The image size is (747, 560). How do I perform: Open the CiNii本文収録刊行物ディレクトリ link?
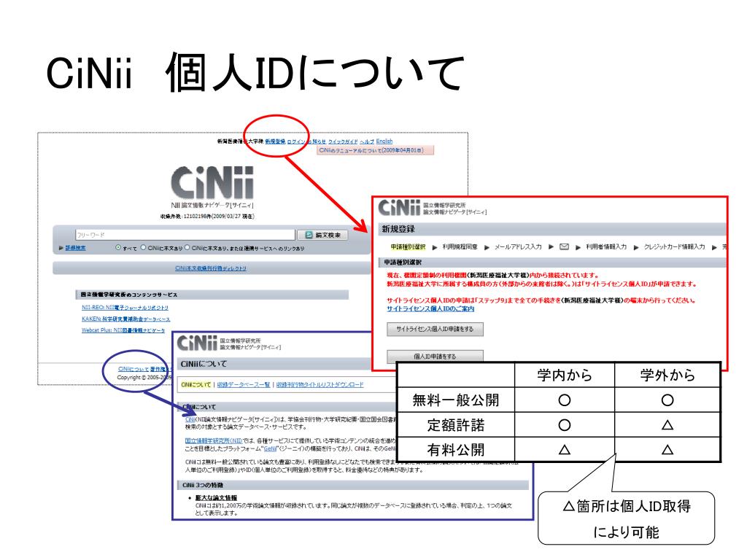click(x=211, y=268)
